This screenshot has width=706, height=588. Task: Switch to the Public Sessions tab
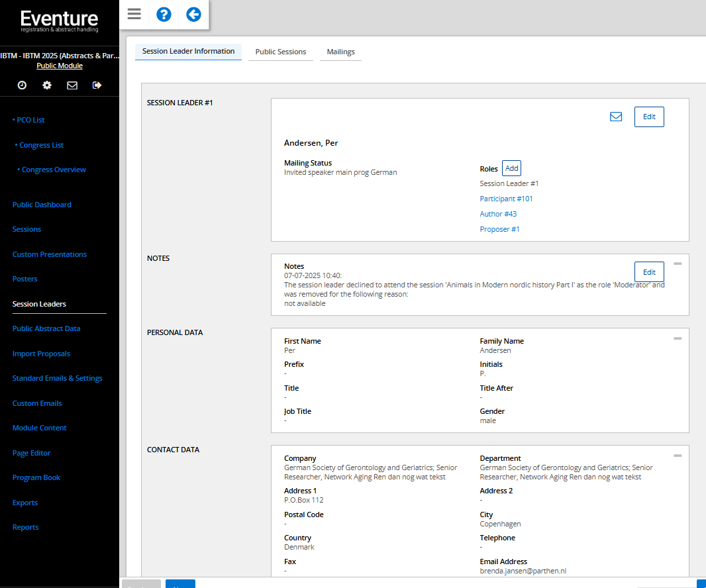coord(281,52)
